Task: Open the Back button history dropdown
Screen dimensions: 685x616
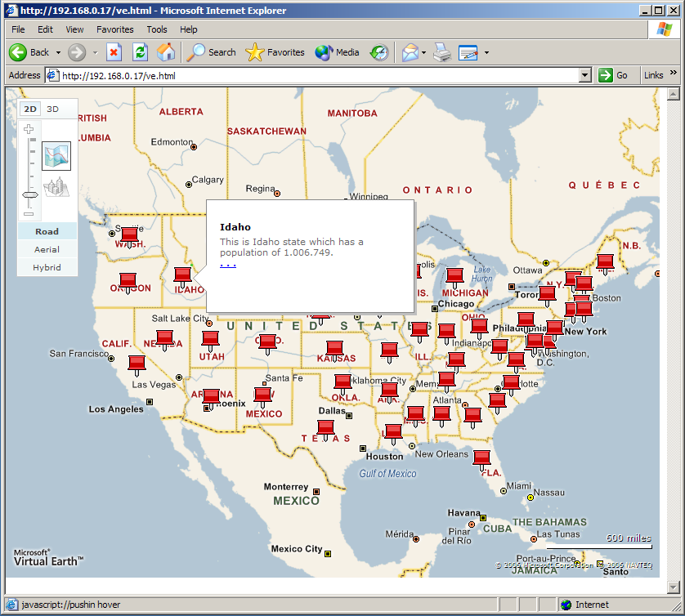Action: coord(58,52)
